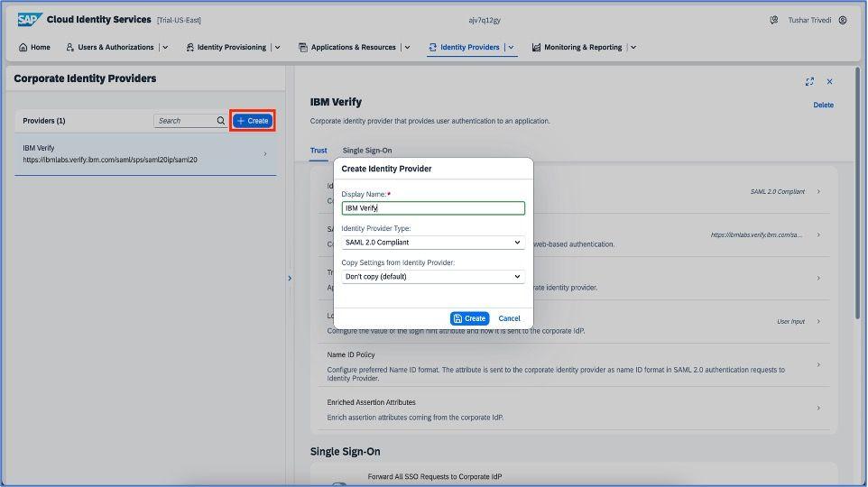Open Enriched Assertion Attributes settings
Screen dimensions: 868x487
point(574,409)
